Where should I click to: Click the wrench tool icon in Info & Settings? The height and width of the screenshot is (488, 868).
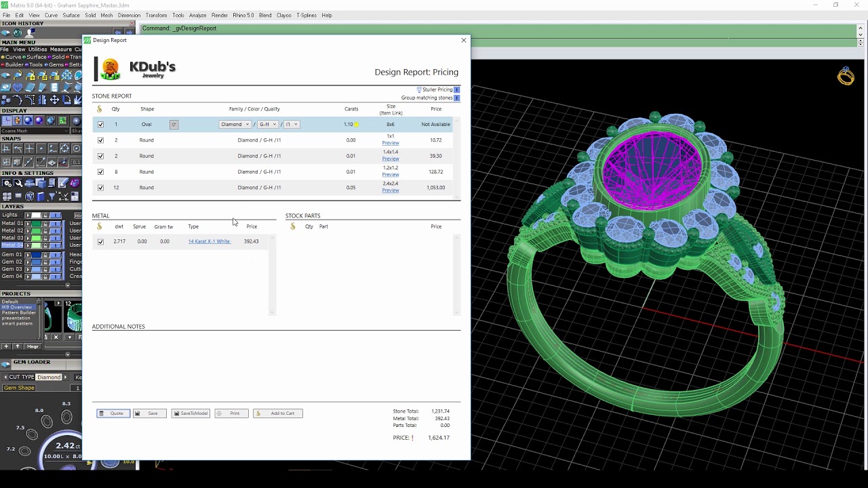[x=18, y=183]
